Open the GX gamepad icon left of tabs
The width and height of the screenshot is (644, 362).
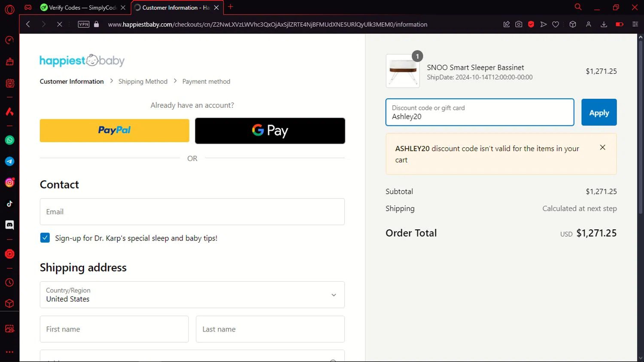point(28,7)
